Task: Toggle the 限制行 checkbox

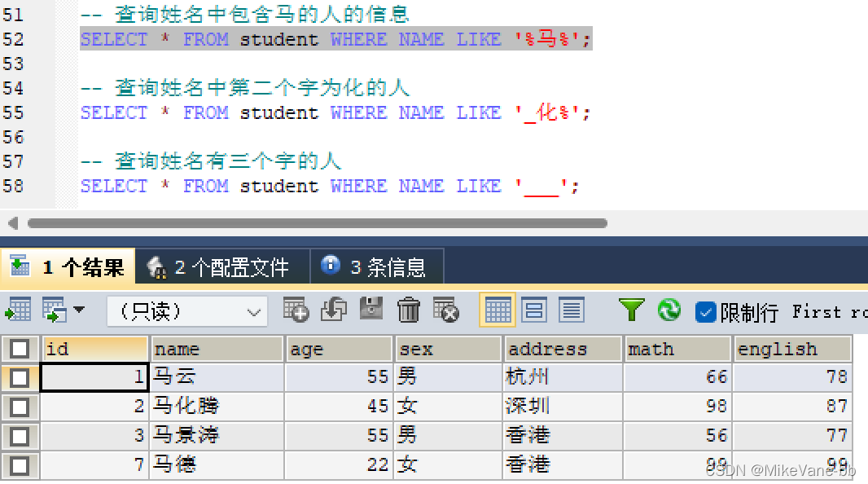Action: click(x=706, y=312)
